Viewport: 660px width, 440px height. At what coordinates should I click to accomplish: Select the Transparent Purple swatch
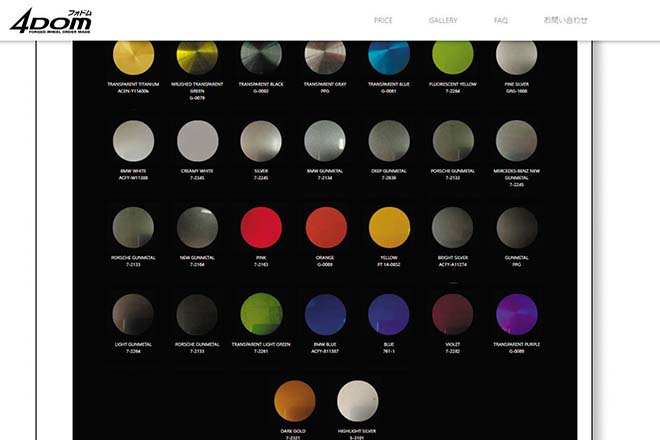pos(517,314)
